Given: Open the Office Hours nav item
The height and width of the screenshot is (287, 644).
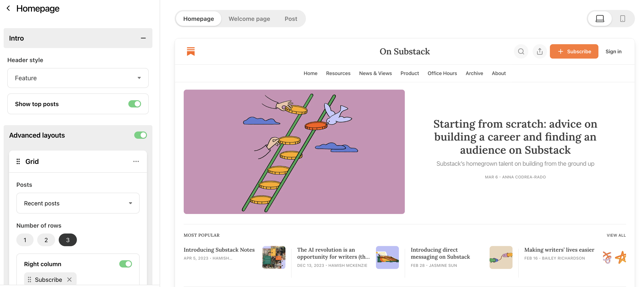Looking at the screenshot, I should 442,73.
